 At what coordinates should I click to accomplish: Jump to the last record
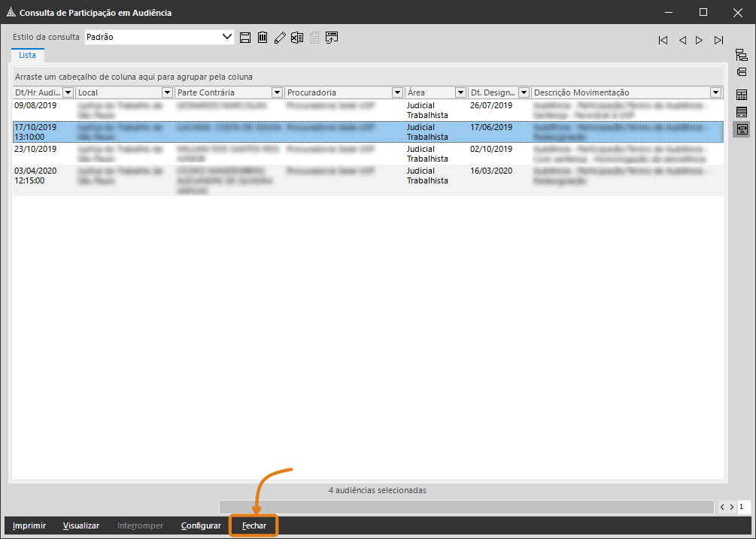tap(718, 41)
